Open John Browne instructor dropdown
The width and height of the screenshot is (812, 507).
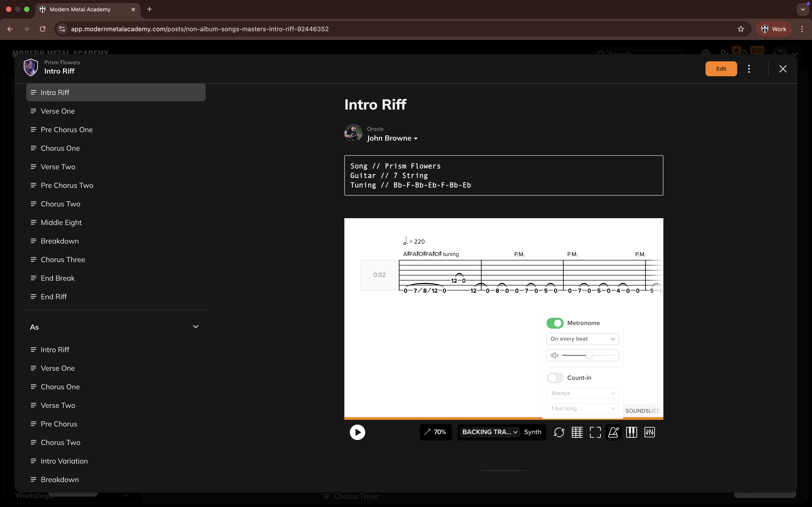(392, 138)
